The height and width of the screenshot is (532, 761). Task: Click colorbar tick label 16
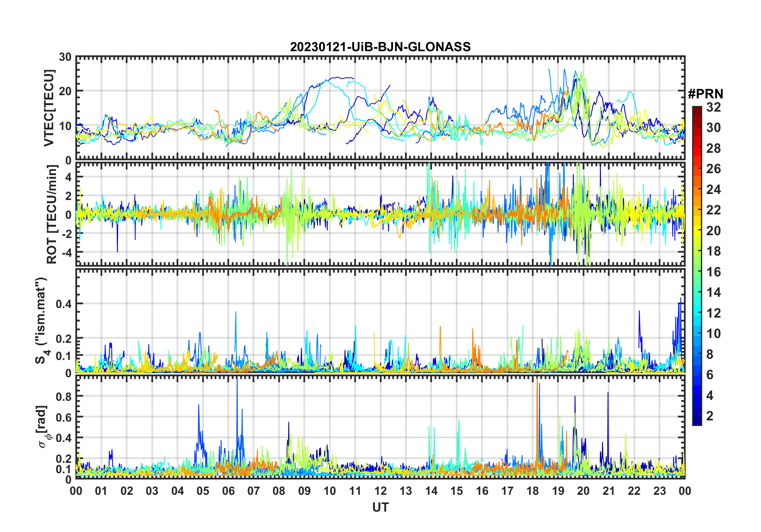point(713,272)
